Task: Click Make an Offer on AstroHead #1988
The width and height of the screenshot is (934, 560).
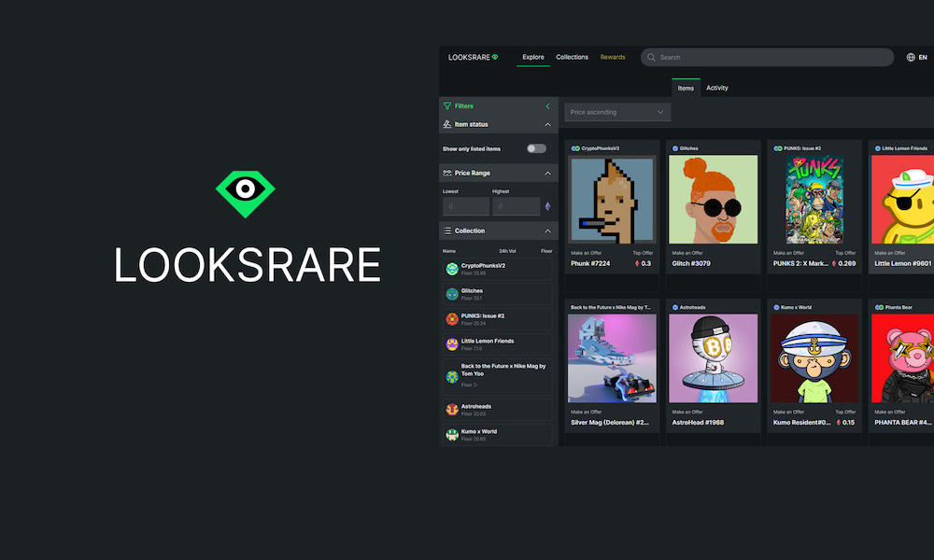Action: point(687,412)
